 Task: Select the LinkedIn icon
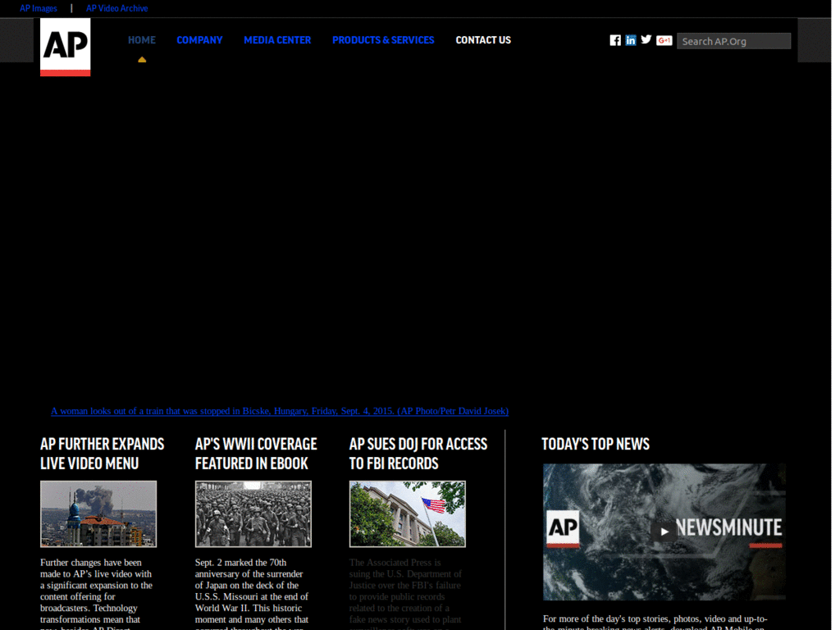pyautogui.click(x=631, y=39)
